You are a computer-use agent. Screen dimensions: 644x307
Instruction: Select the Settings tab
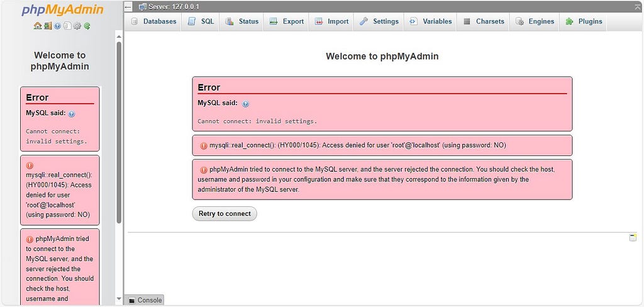(x=379, y=21)
